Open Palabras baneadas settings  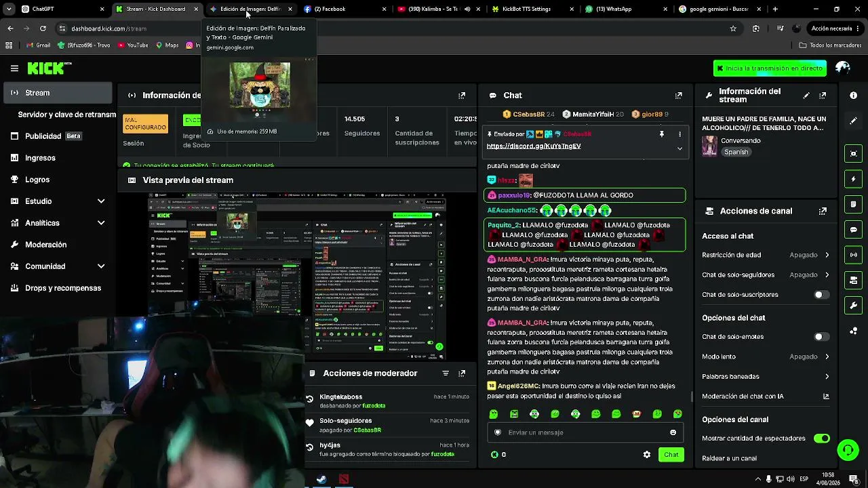pyautogui.click(x=766, y=376)
